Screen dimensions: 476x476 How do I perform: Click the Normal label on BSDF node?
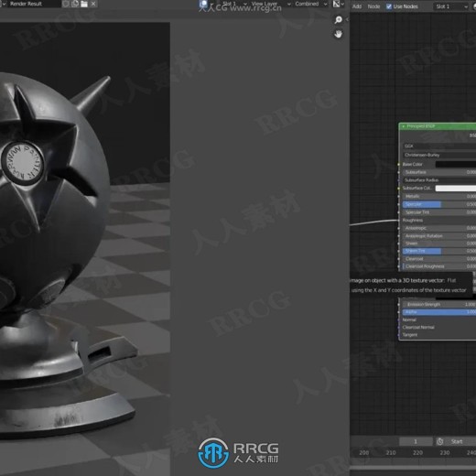409,319
